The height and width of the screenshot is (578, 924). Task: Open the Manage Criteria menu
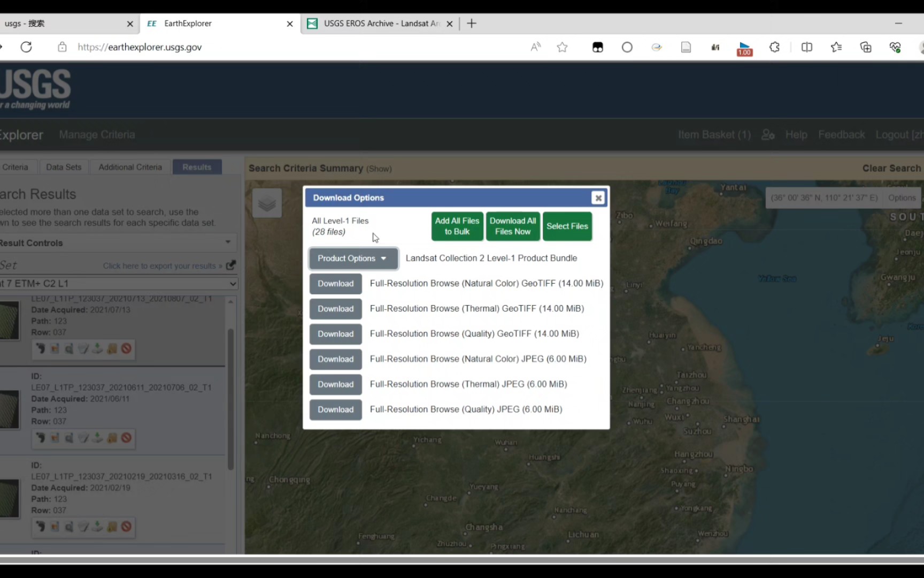(97, 135)
